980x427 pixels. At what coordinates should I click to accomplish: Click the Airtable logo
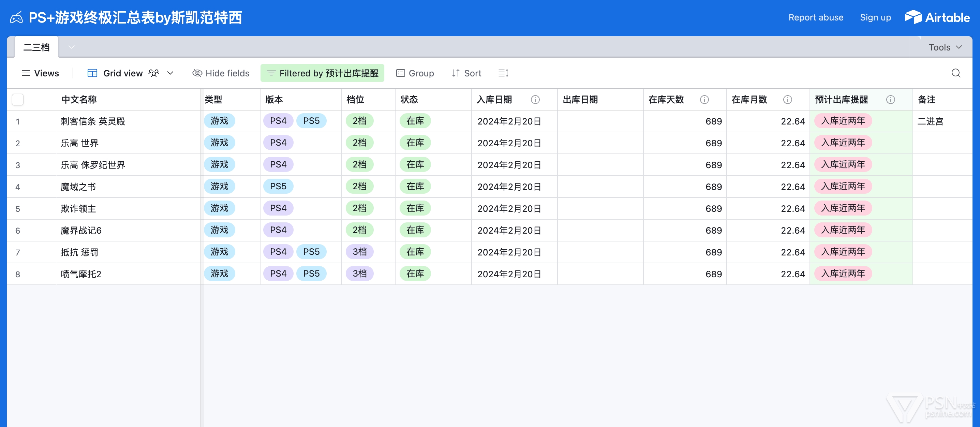937,17
